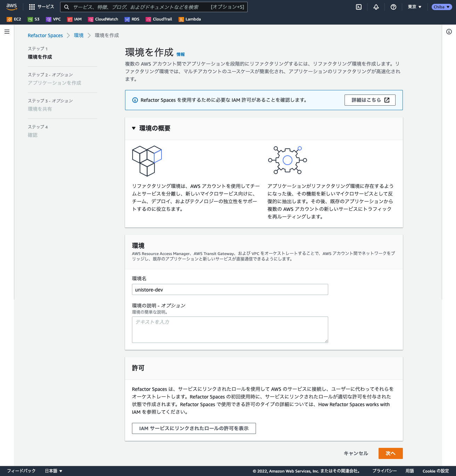This screenshot has height=476, width=456.
Task: Click the search magnifier icon
Action: coord(67,7)
